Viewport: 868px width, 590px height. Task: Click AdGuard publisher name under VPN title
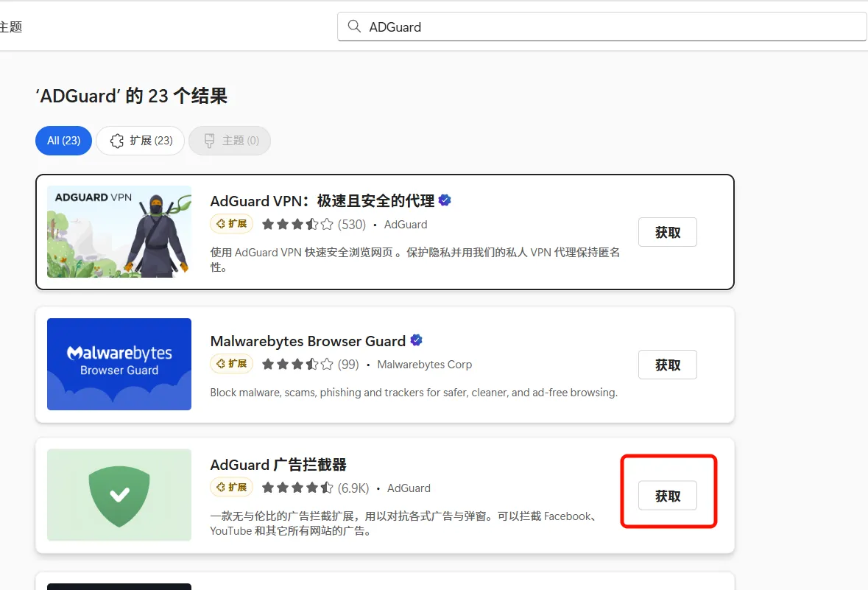tap(406, 225)
